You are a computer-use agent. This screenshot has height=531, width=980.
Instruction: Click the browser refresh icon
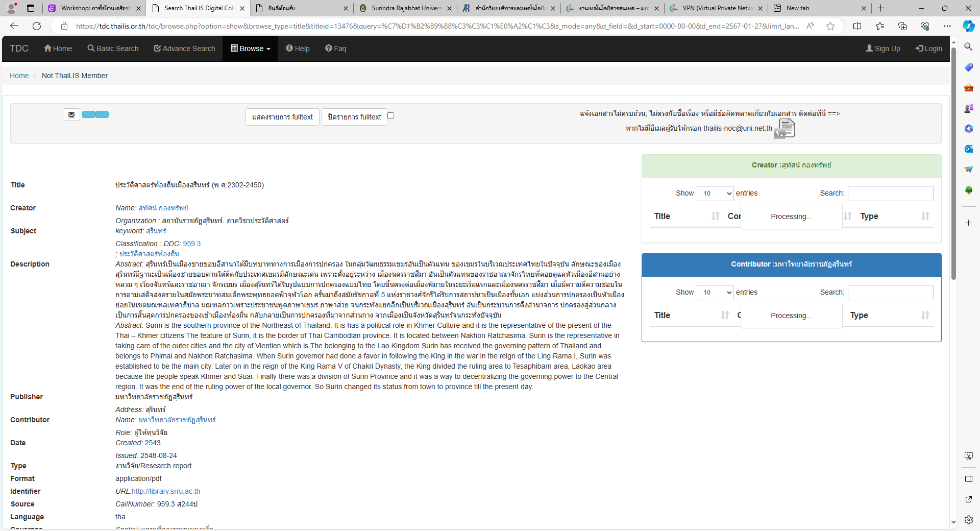[37, 26]
